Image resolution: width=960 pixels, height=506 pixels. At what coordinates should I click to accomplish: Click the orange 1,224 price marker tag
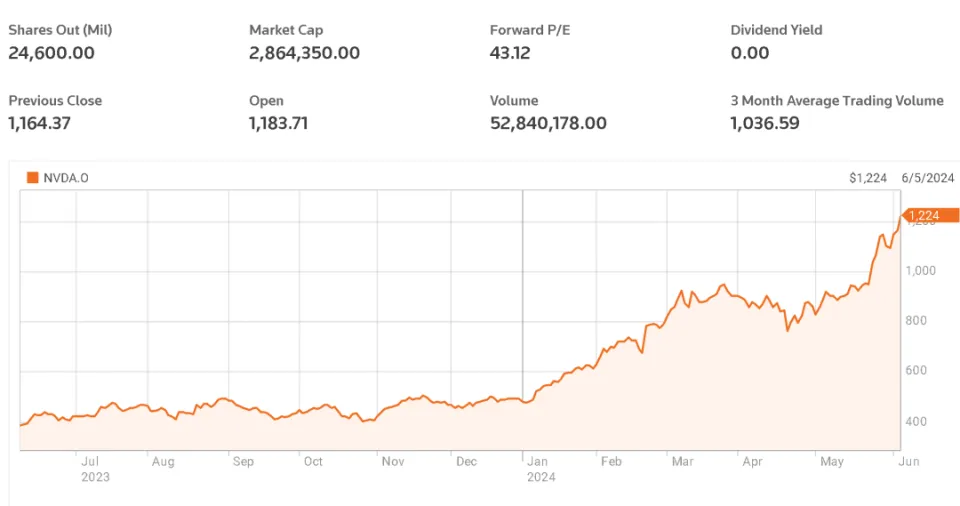(x=930, y=215)
